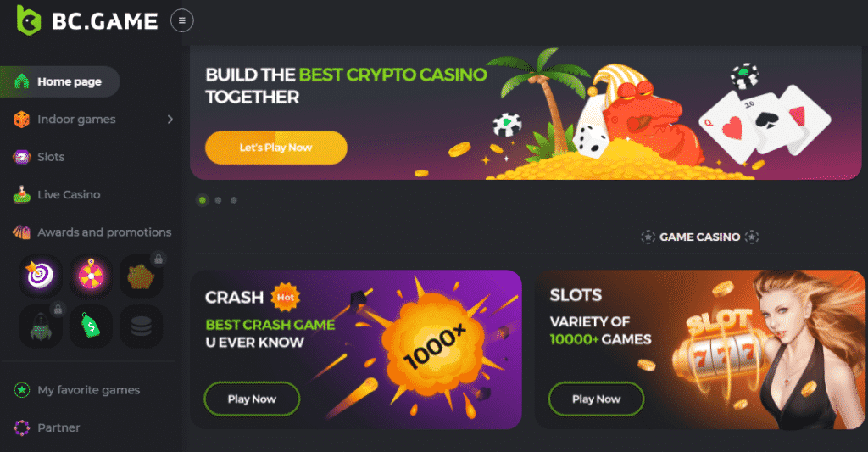Image resolution: width=868 pixels, height=452 pixels.
Task: Switch to the second banner carousel dot
Action: (x=218, y=200)
